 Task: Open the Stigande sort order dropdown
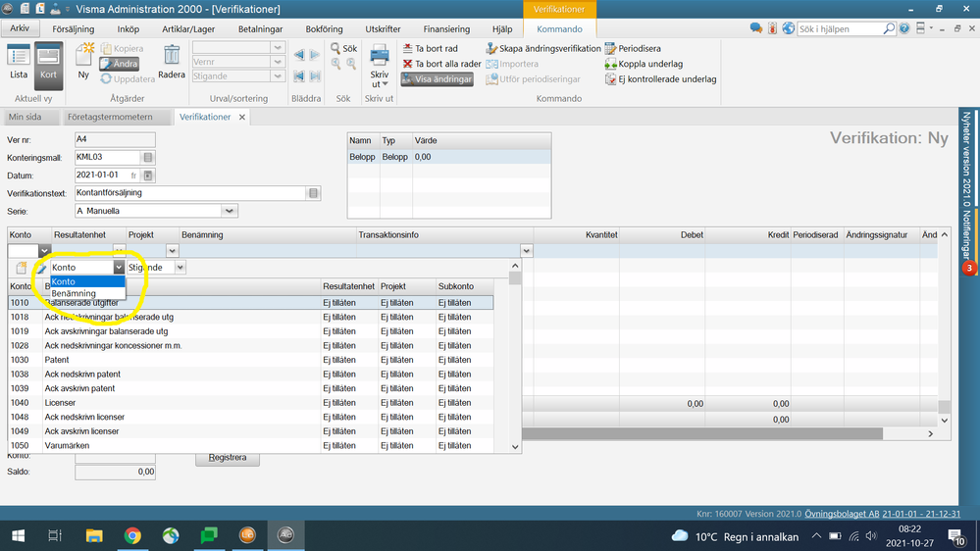coord(181,267)
